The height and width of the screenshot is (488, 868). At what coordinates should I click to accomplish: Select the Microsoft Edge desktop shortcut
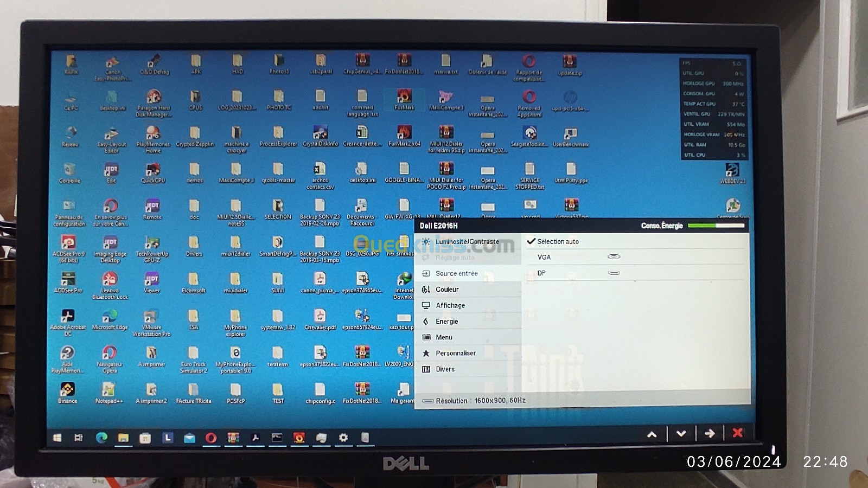click(x=110, y=320)
